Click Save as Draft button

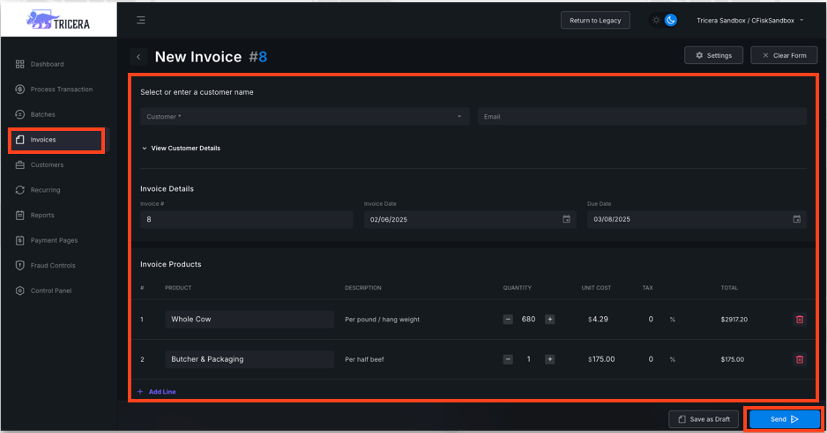[704, 419]
